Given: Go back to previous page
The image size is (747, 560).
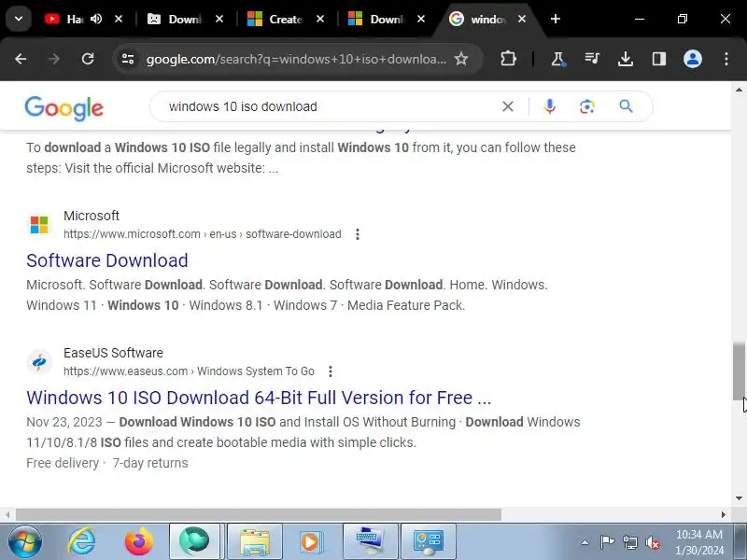Looking at the screenshot, I should click(21, 59).
